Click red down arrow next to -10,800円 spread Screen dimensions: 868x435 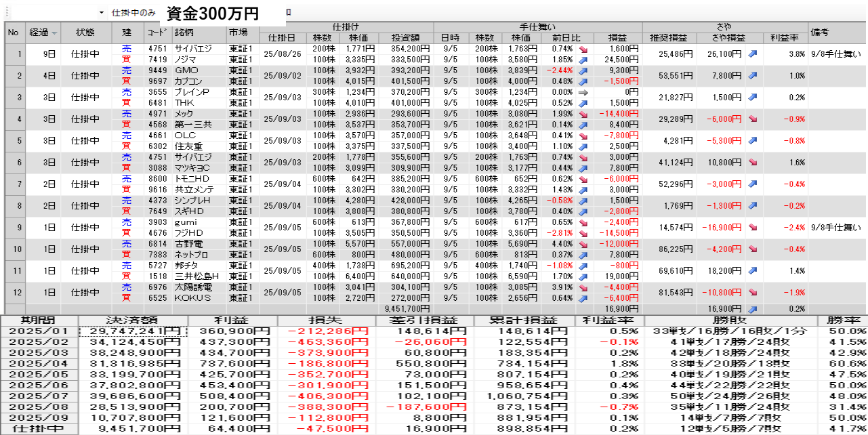point(752,293)
